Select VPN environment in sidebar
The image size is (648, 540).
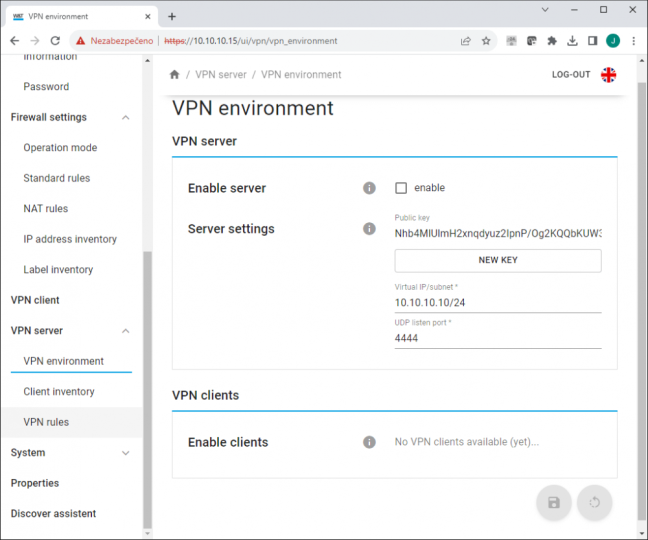(64, 361)
